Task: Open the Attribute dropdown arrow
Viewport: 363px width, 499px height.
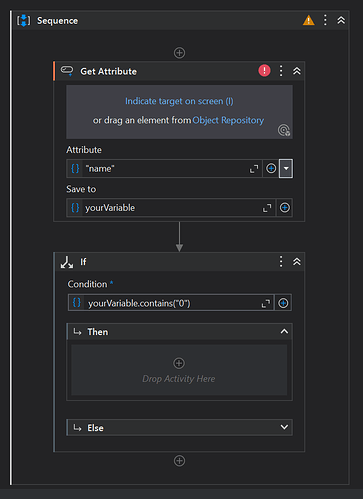Action: point(286,169)
